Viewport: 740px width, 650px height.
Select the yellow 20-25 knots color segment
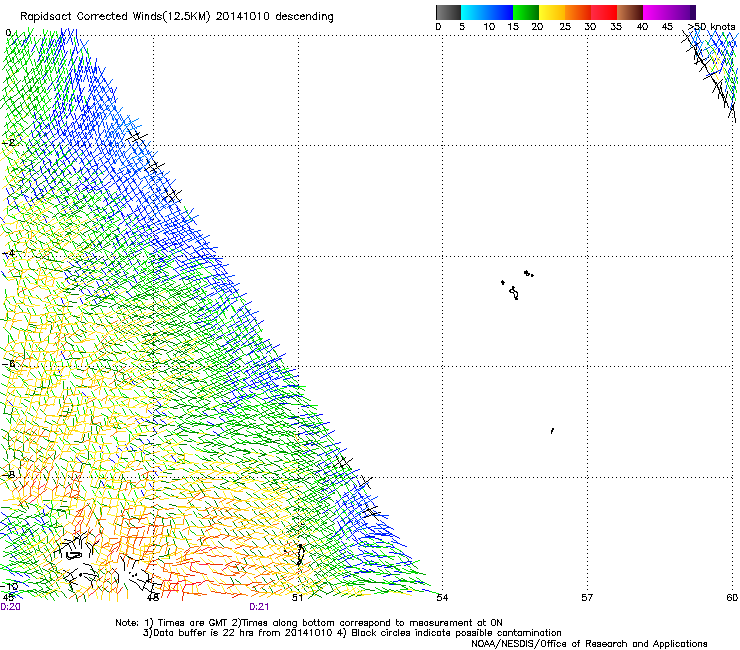552,12
